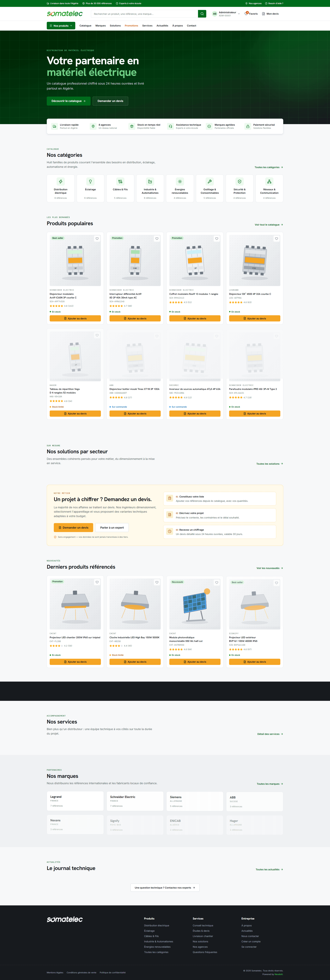The height and width of the screenshot is (980, 330).
Task: Open Éclairage category bulb icon
Action: (x=90, y=182)
